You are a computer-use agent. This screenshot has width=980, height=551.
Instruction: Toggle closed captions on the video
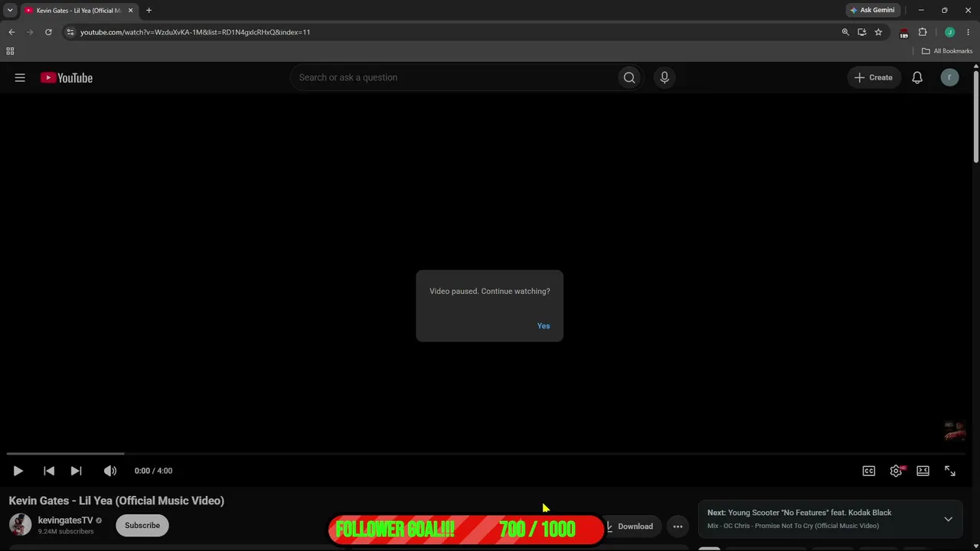pos(869,471)
